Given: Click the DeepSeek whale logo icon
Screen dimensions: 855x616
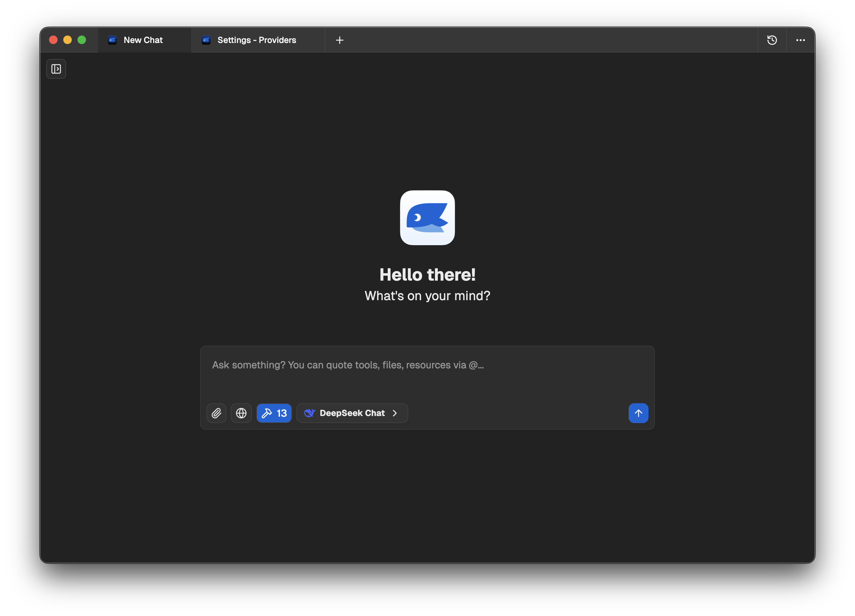Looking at the screenshot, I should [310, 413].
